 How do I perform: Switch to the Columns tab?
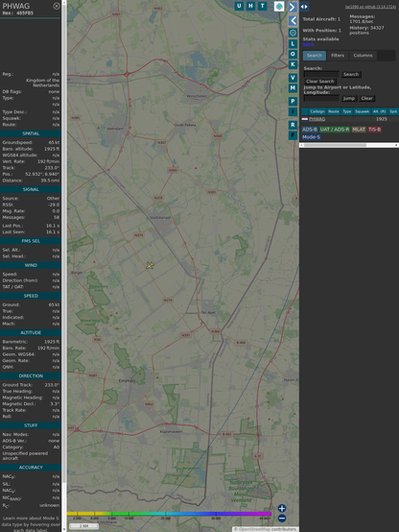point(363,56)
